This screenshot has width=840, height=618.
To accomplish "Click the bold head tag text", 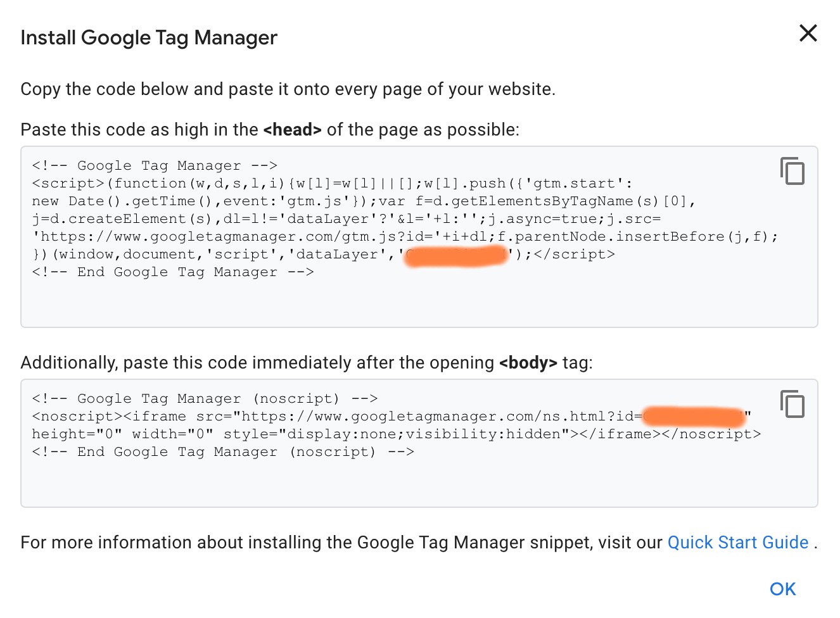I will tap(293, 129).
